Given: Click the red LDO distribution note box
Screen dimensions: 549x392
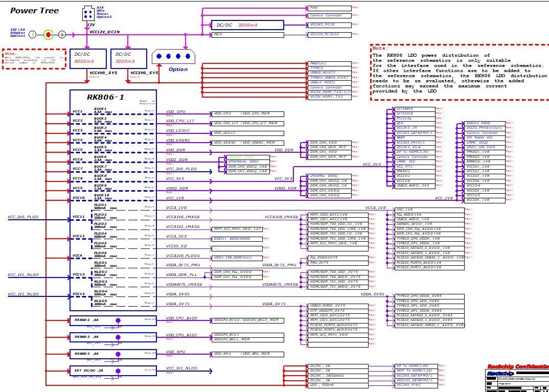Looking at the screenshot, I should (458, 70).
